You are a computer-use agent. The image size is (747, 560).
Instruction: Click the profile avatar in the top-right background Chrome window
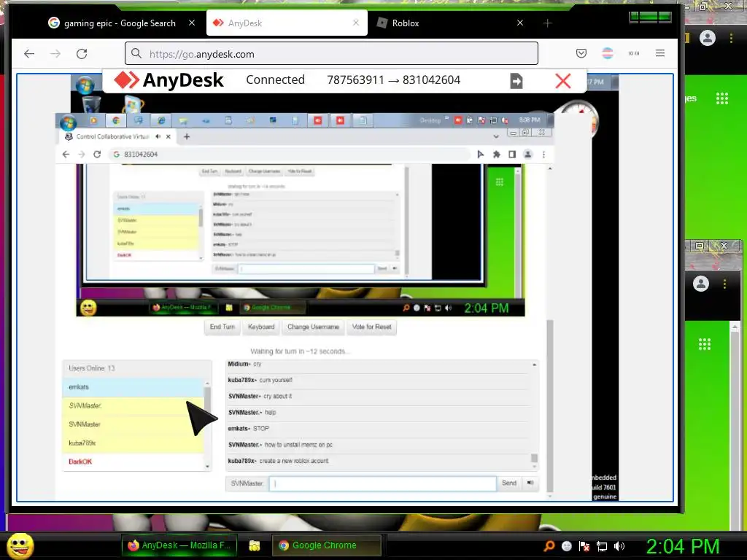pyautogui.click(x=708, y=38)
